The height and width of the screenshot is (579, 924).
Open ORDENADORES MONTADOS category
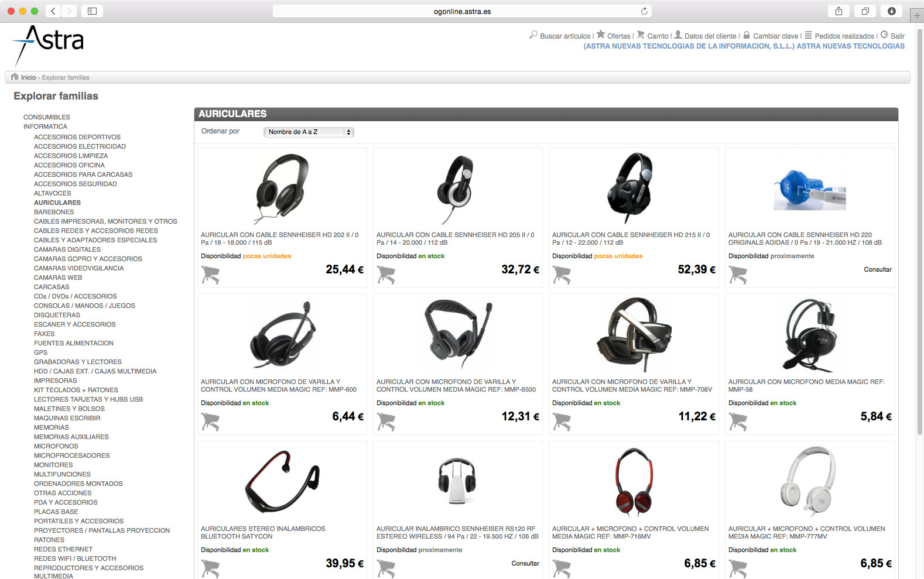tap(78, 484)
